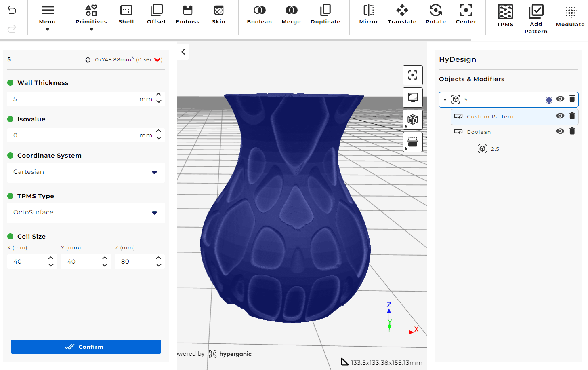Viewport: 588px width, 370px height.
Task: Select the Skin tool
Action: (x=218, y=15)
